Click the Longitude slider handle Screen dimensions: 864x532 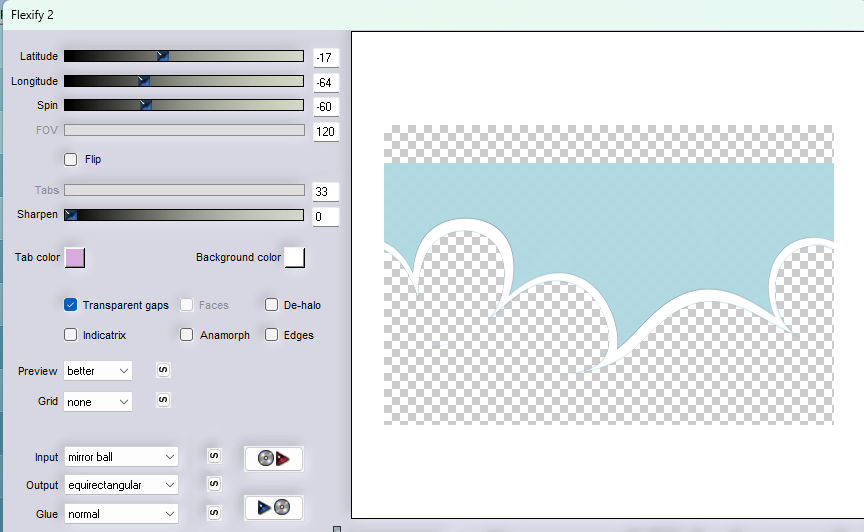point(144,81)
